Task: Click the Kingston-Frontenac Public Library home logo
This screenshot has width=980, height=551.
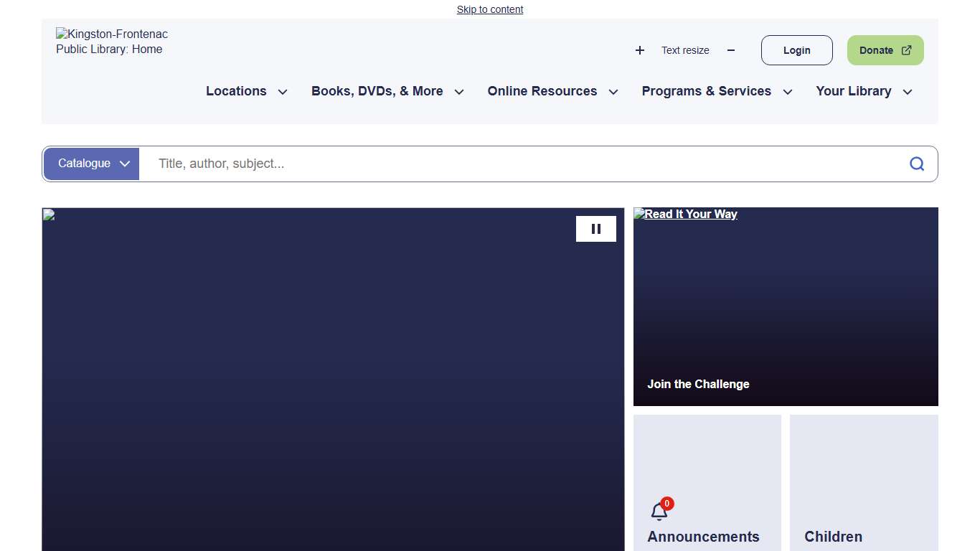Action: point(112,42)
